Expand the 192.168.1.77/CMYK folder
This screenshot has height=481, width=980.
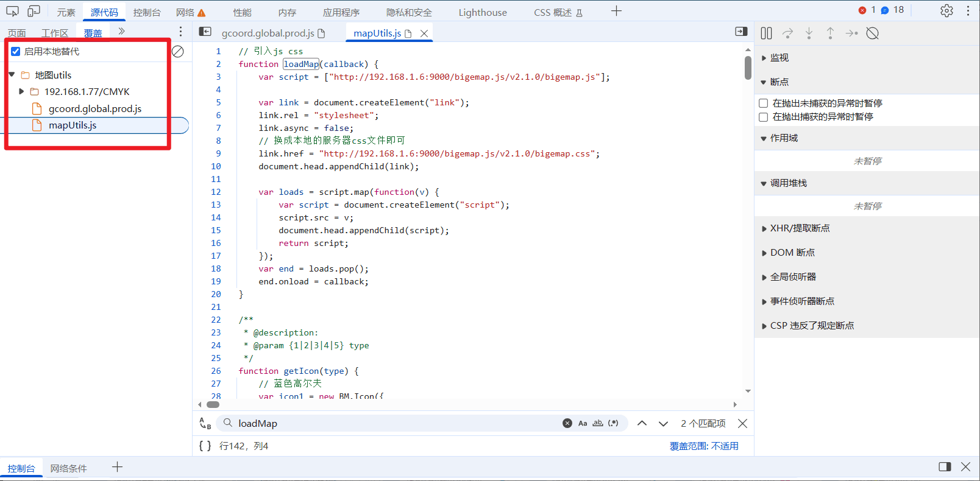click(x=21, y=92)
